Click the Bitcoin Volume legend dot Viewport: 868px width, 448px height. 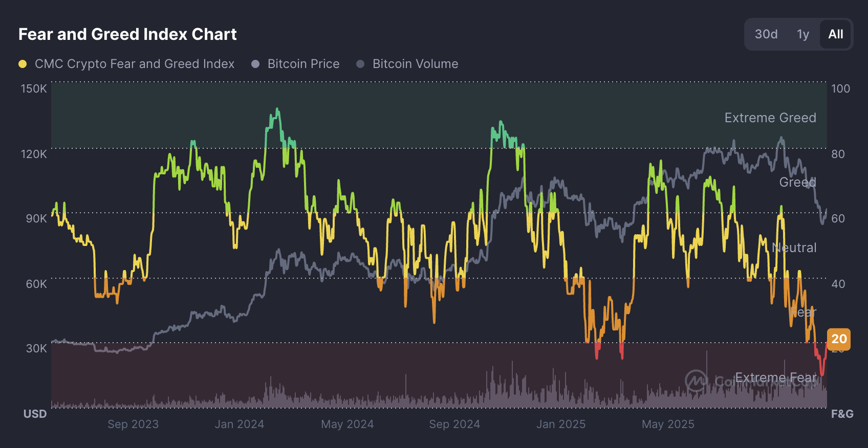click(x=361, y=64)
